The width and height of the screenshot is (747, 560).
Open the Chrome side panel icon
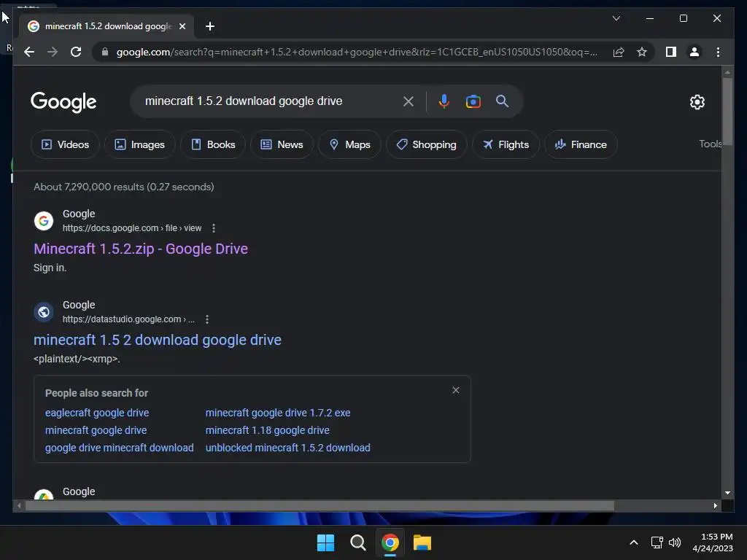(671, 52)
